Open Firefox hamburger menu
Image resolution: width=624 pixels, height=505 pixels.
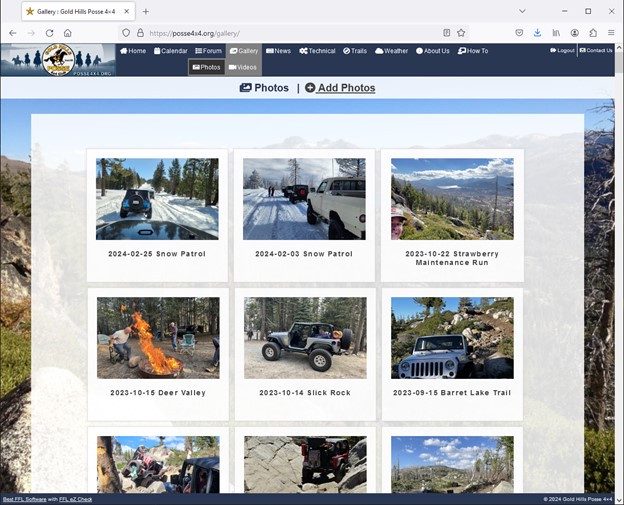tap(611, 33)
